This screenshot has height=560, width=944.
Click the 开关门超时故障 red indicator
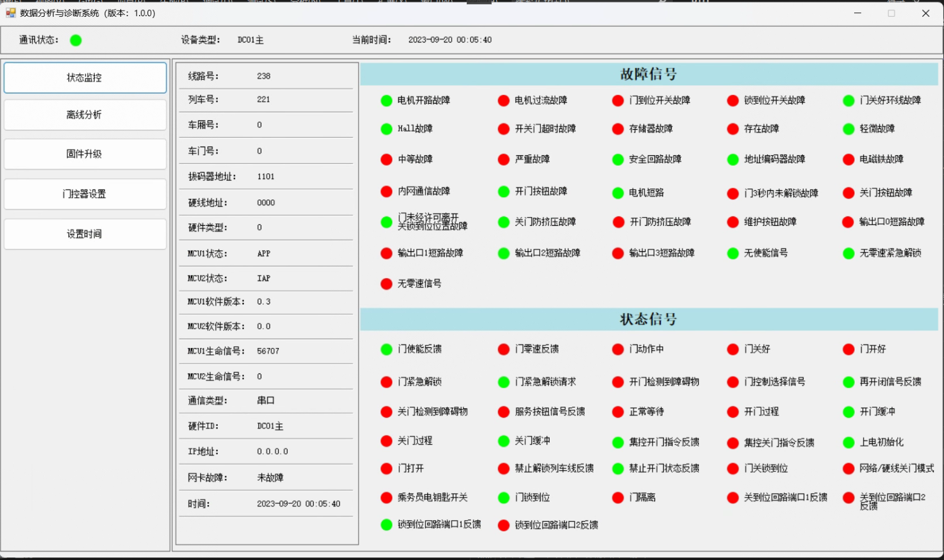click(504, 129)
